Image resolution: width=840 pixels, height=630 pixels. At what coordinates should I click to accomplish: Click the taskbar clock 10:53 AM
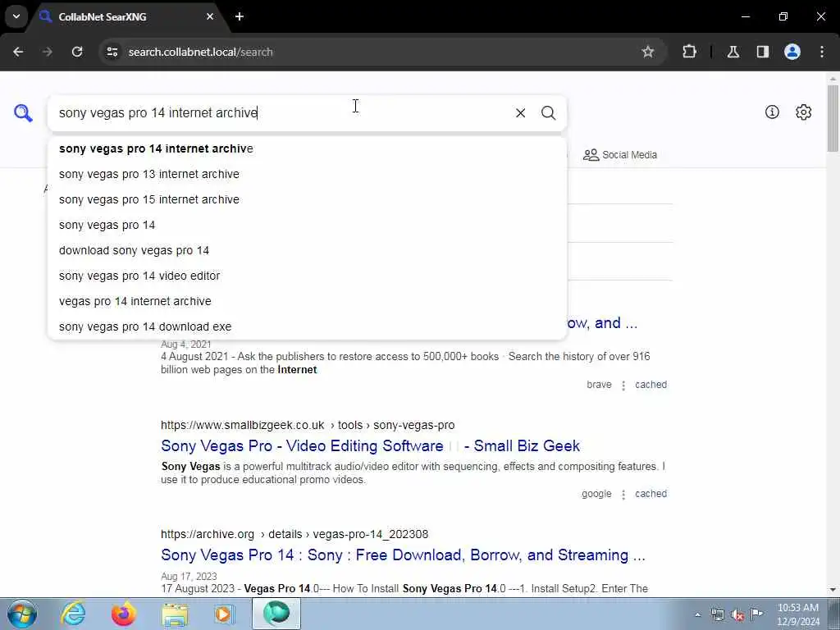coord(798,608)
